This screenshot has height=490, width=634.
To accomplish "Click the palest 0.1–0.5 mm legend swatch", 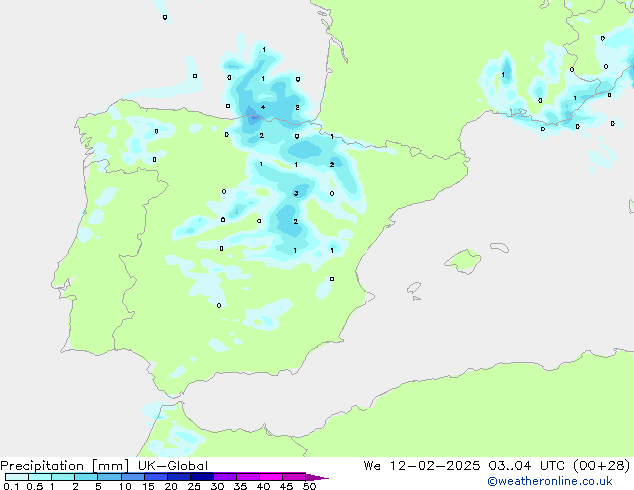I will 17,477.
